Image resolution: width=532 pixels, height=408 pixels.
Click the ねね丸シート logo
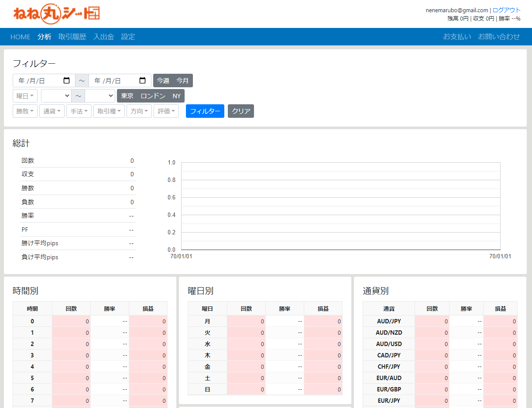(57, 14)
